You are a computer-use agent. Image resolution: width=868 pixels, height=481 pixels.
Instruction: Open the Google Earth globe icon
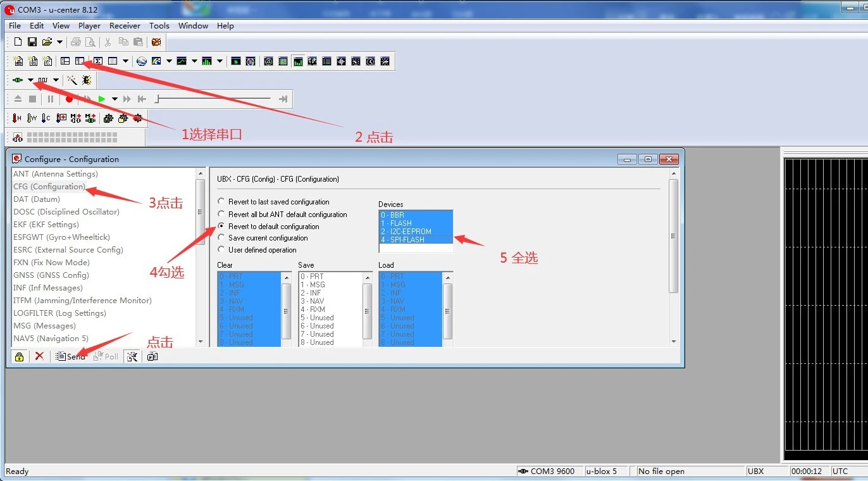142,61
